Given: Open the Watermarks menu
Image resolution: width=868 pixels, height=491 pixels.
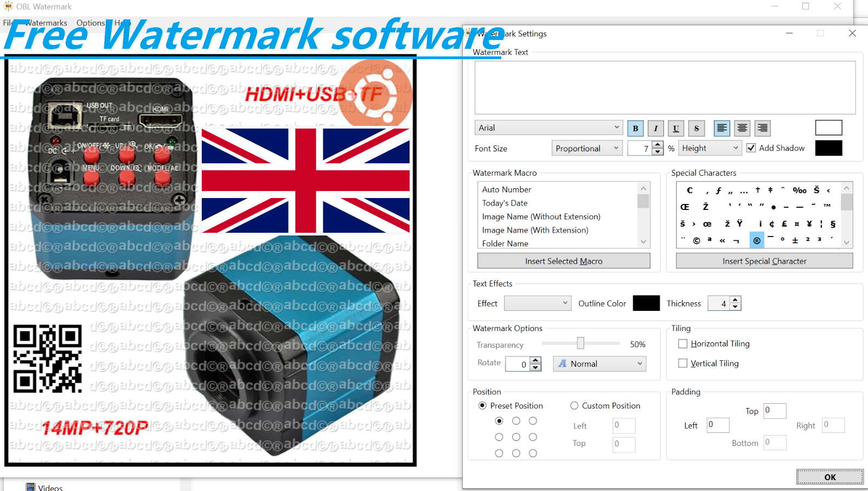Looking at the screenshot, I should pos(46,23).
